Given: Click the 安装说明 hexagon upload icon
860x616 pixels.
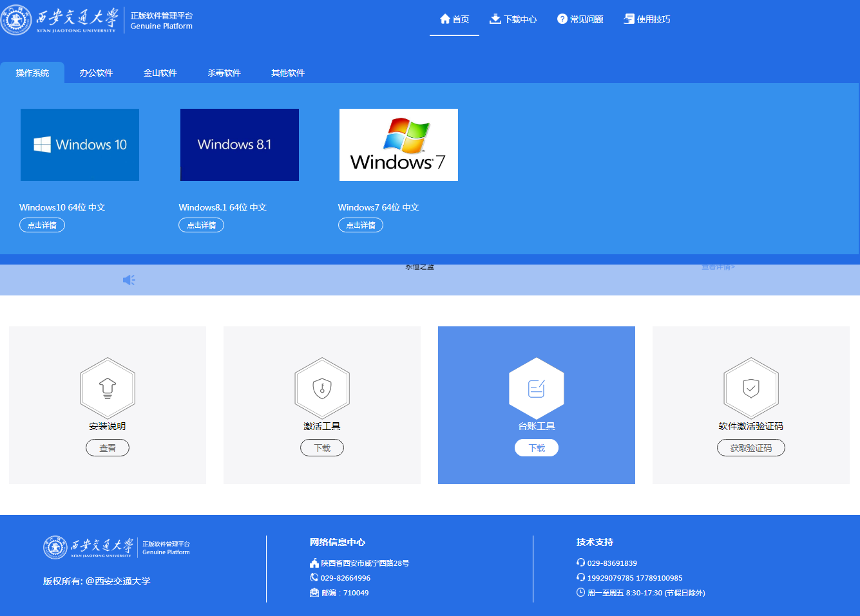Looking at the screenshot, I should point(108,388).
